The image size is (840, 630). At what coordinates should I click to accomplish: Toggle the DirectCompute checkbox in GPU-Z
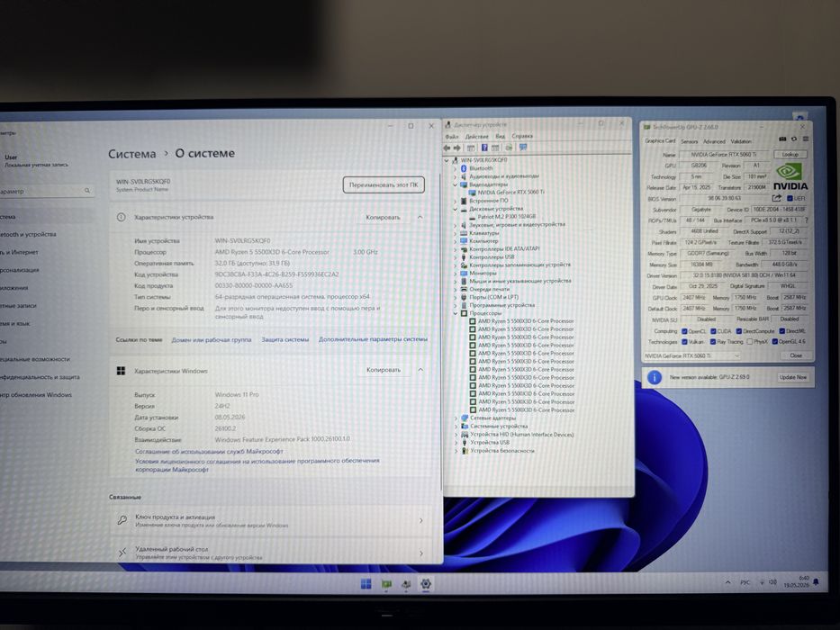[x=739, y=331]
